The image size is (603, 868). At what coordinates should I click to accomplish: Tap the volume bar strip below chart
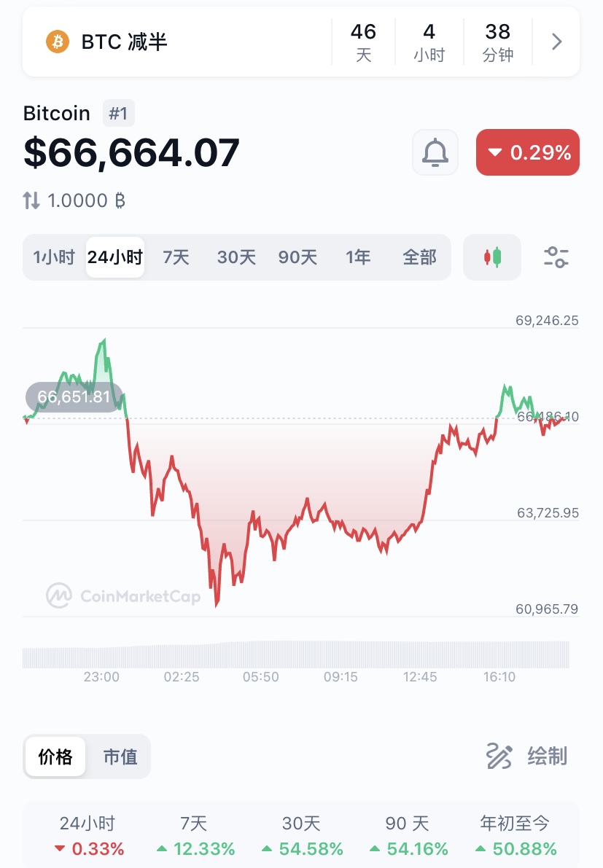point(295,654)
